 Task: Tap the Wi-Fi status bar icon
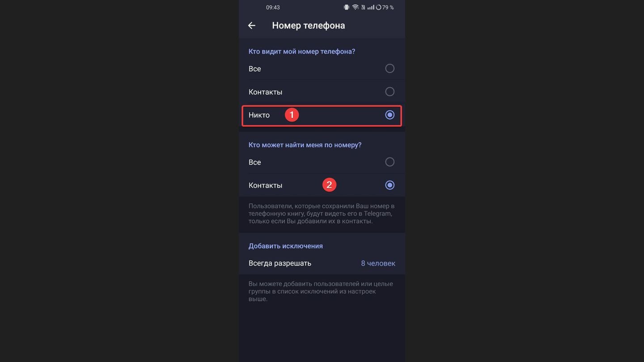pyautogui.click(x=356, y=7)
